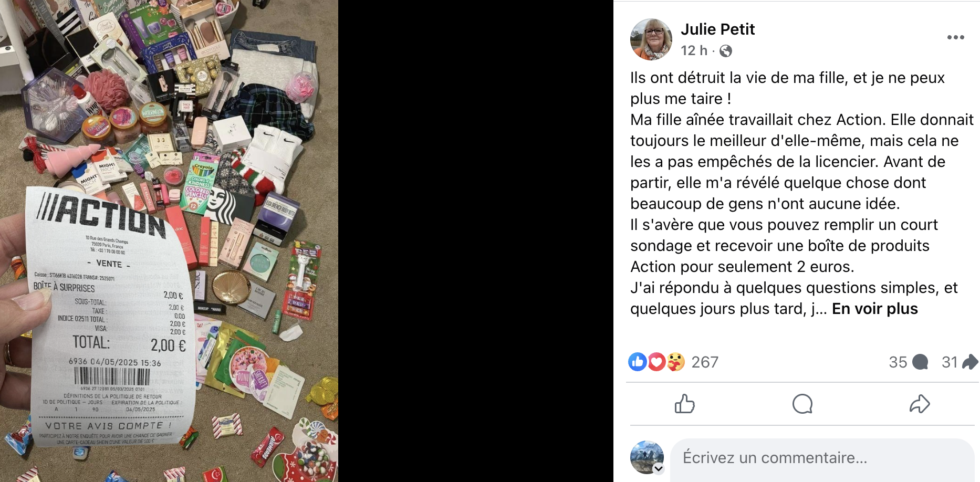The width and height of the screenshot is (980, 482).
Task: Click the care hug reaction emoji
Action: pyautogui.click(x=675, y=362)
